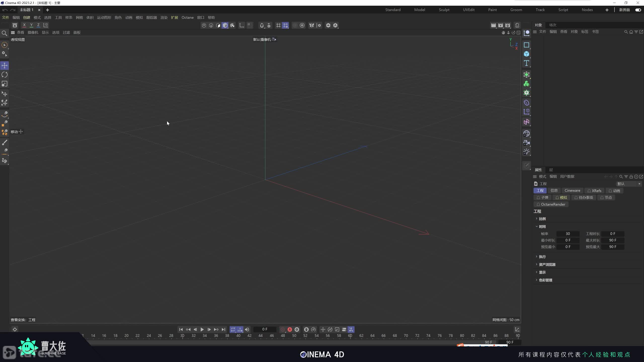Image resolution: width=644 pixels, height=362 pixels.
Task: Select the Move tool in left toolbar
Action: (5, 65)
